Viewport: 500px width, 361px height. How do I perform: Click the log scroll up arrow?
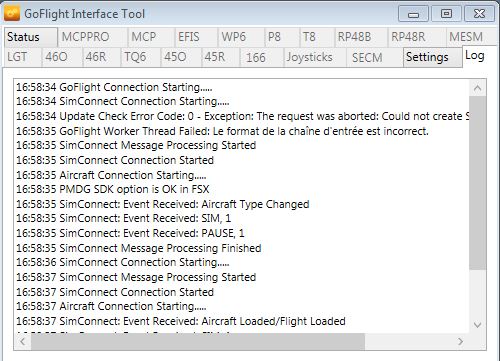pyautogui.click(x=477, y=88)
